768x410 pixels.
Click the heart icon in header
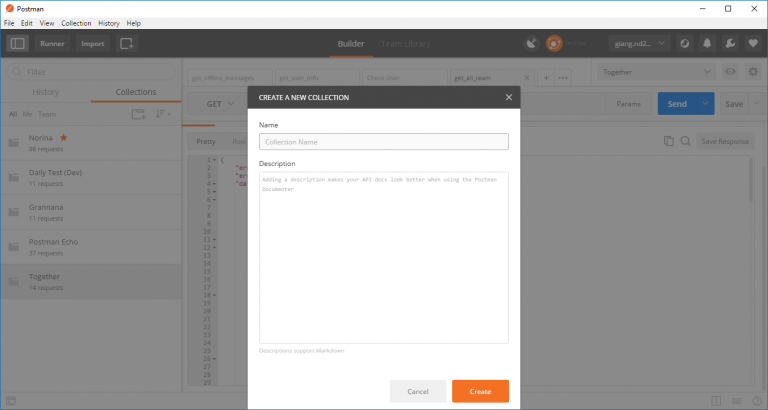753,44
